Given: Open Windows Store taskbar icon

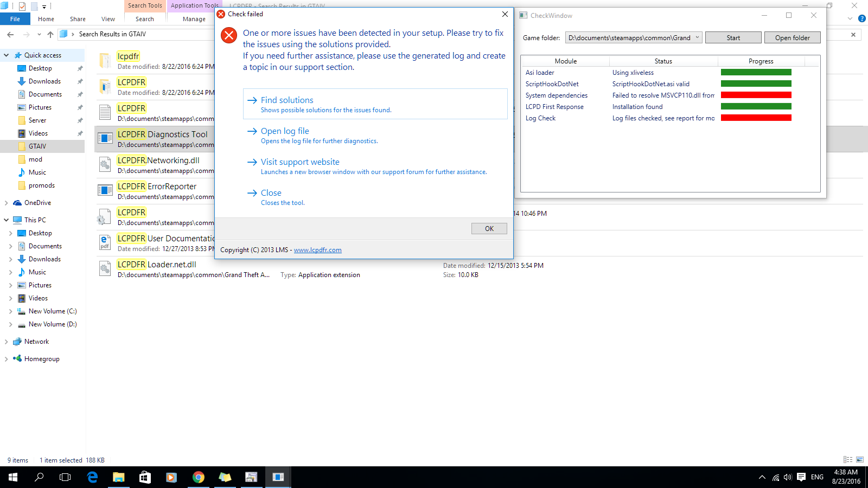Looking at the screenshot, I should [x=145, y=477].
